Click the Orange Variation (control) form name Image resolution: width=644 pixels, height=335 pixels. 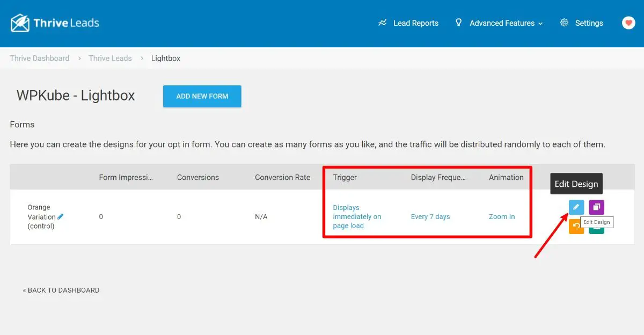42,216
